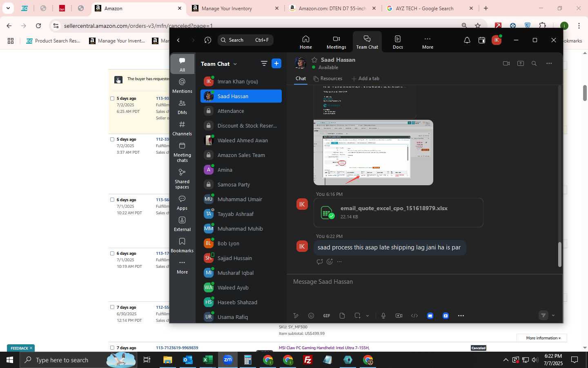Viewport: 588px width, 368px height.
Task: Select 7/2/2025 6:25 AM order checkbox
Action: [x=112, y=99]
